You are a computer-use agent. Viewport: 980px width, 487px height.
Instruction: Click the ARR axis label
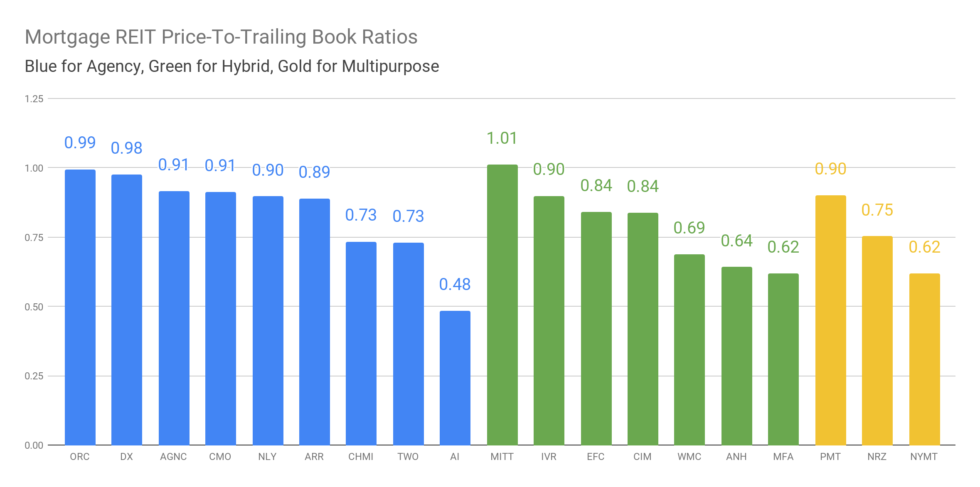pos(314,457)
